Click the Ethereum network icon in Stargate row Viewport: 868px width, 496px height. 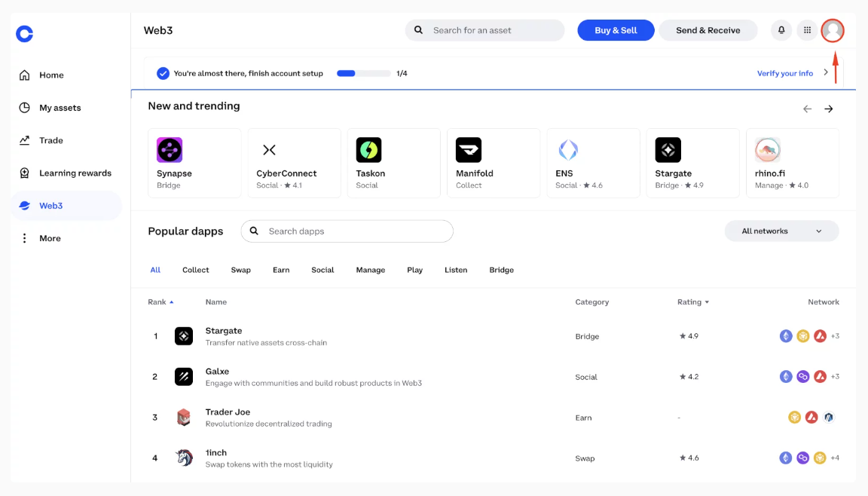coord(786,336)
